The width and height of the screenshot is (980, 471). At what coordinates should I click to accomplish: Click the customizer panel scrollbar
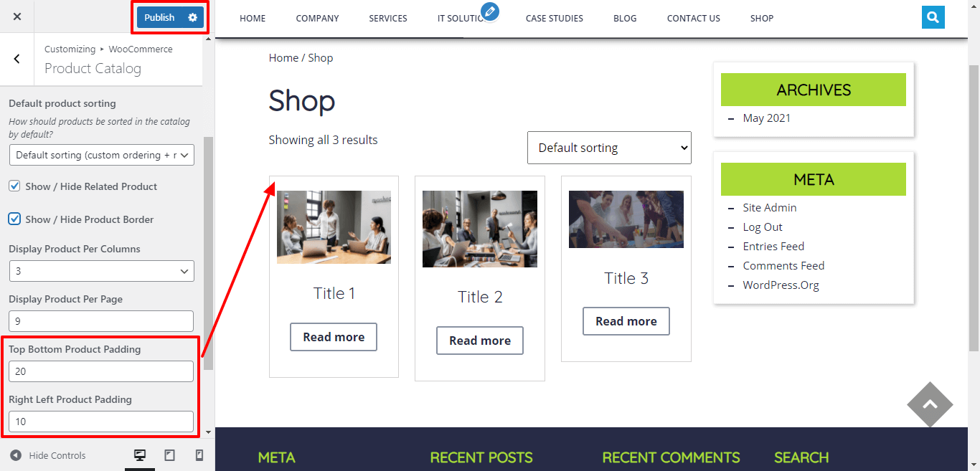(208, 252)
